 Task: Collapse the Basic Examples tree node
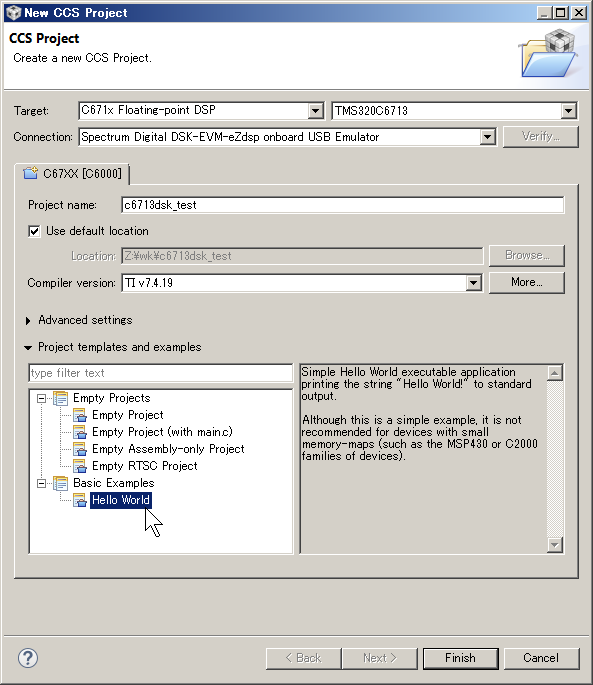[x=42, y=483]
